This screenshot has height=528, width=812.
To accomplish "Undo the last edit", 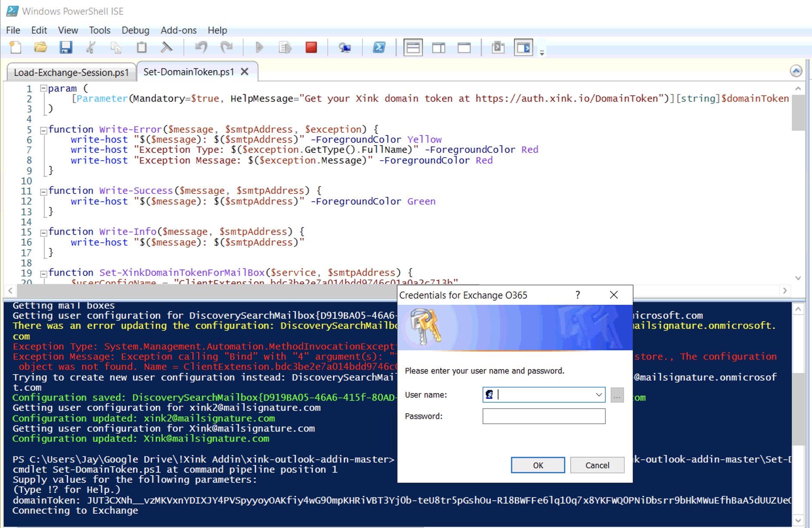I will coord(201,47).
